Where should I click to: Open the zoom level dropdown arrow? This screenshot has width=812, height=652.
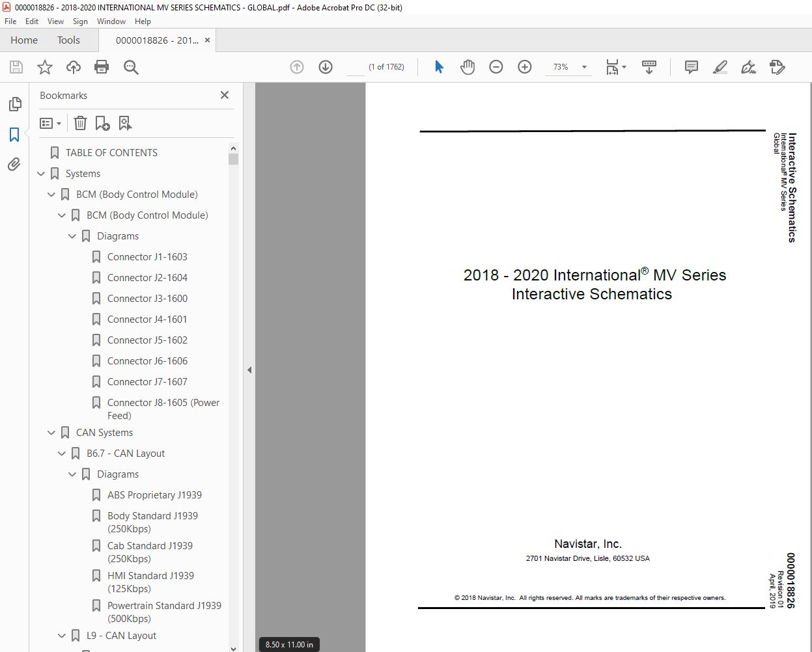click(584, 67)
